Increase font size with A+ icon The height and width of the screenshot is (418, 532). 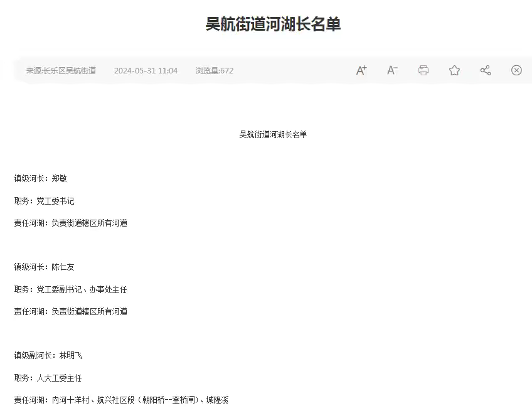click(x=361, y=70)
